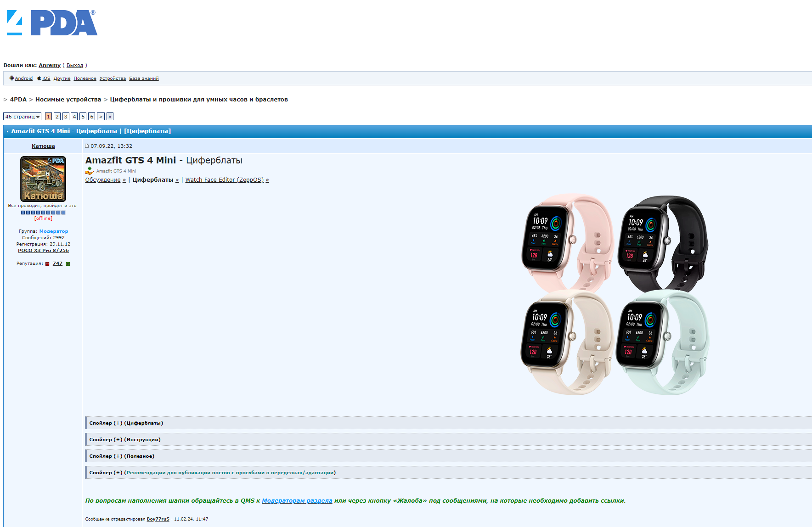Viewport: 812px width, 527px height.
Task: Go to page 5
Action: (x=83, y=117)
